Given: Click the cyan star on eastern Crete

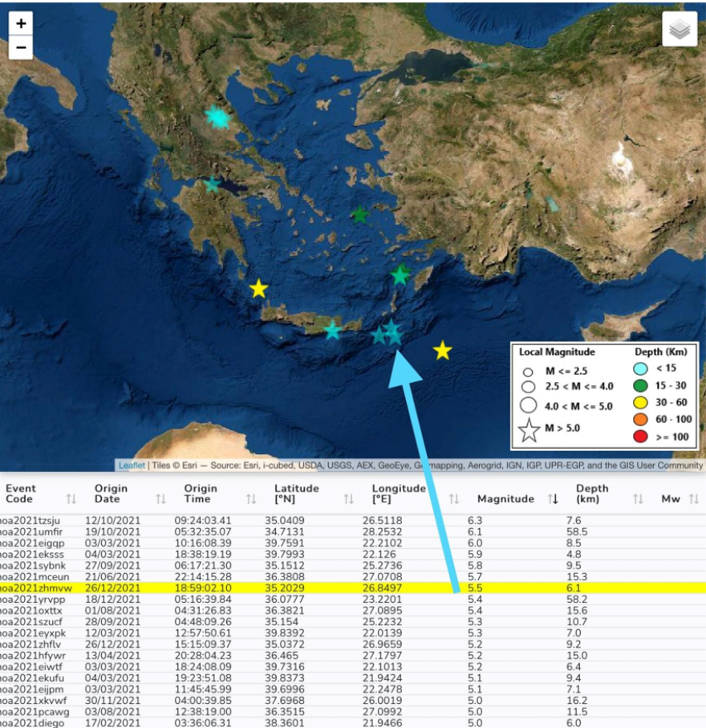Looking at the screenshot, I should point(332,330).
